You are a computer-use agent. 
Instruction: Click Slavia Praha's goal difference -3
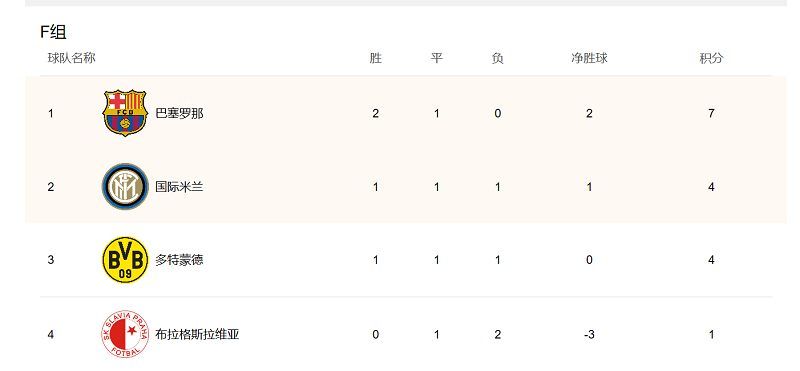pyautogui.click(x=589, y=334)
